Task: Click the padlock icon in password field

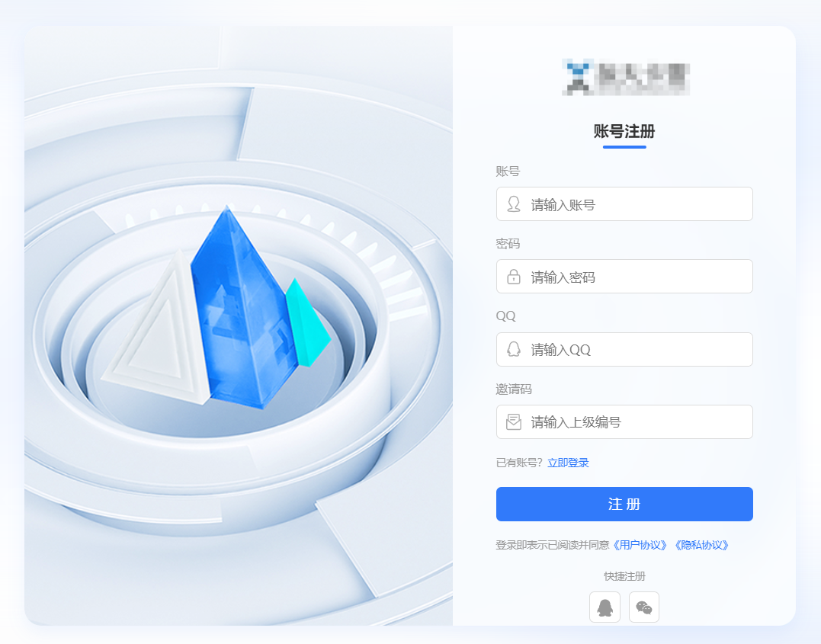Action: [x=514, y=277]
